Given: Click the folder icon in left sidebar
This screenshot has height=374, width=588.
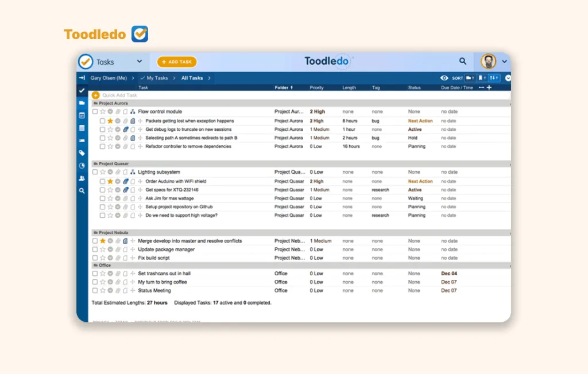Looking at the screenshot, I should [82, 103].
